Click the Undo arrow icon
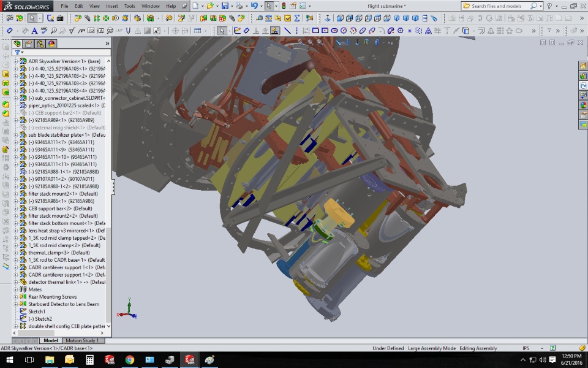Viewport: 588px width, 368px height. (254, 6)
